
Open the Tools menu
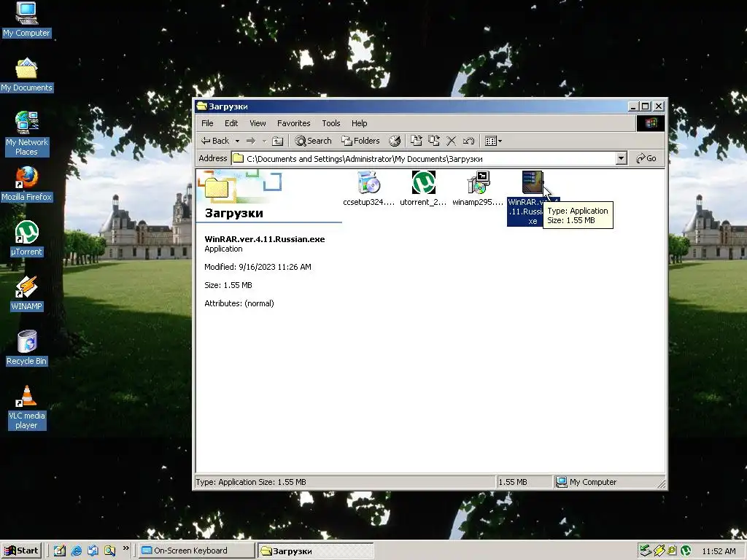click(x=330, y=122)
